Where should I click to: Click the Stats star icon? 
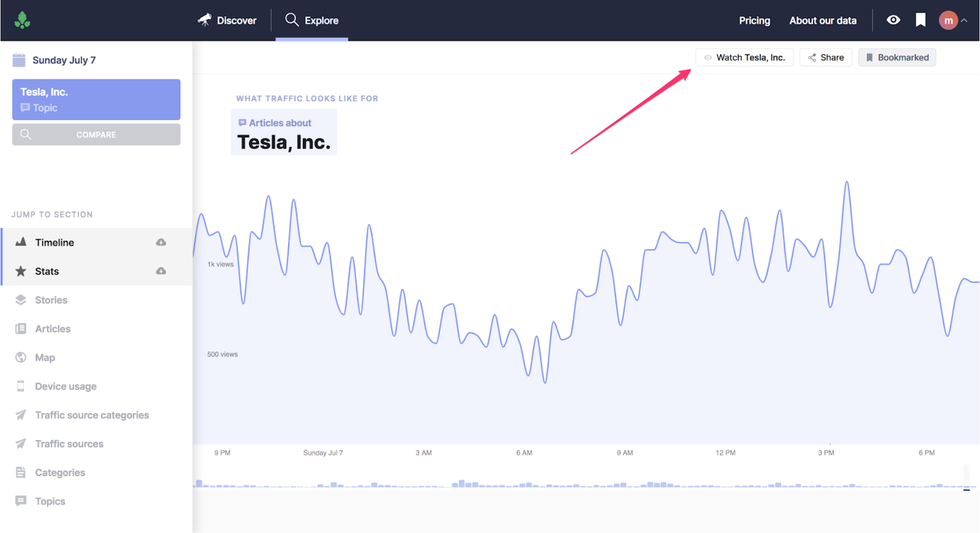21,271
